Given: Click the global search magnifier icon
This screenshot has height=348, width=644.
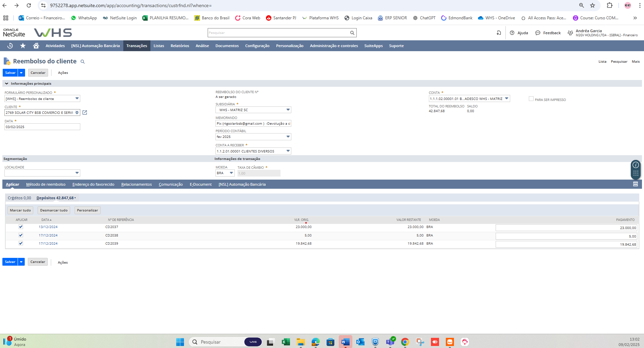Looking at the screenshot, I should coord(352,33).
